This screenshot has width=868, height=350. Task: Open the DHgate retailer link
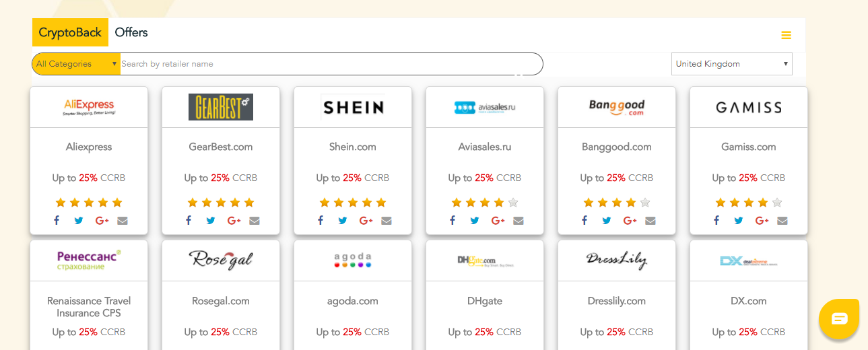485,301
